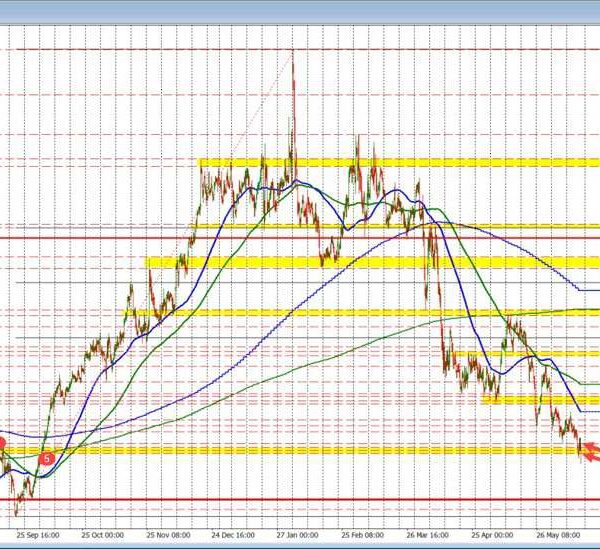Image resolution: width=600 pixels, height=549 pixels.
Task: Select the short yellow zone near 25 Apr
Action: click(x=540, y=400)
